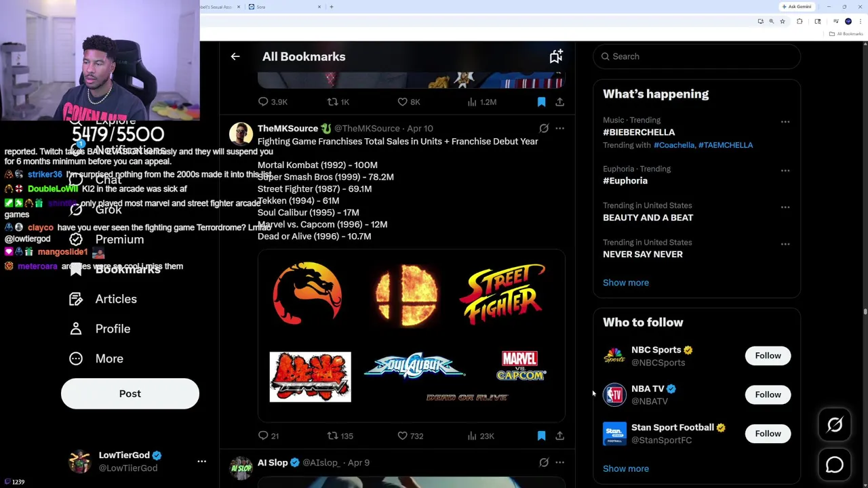
Task: Remove bookmark from TheMKSource fighting game post
Action: coord(541,436)
